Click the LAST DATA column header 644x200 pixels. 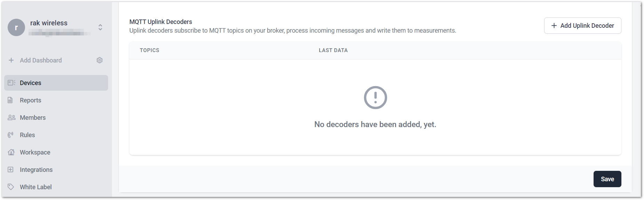pyautogui.click(x=333, y=50)
